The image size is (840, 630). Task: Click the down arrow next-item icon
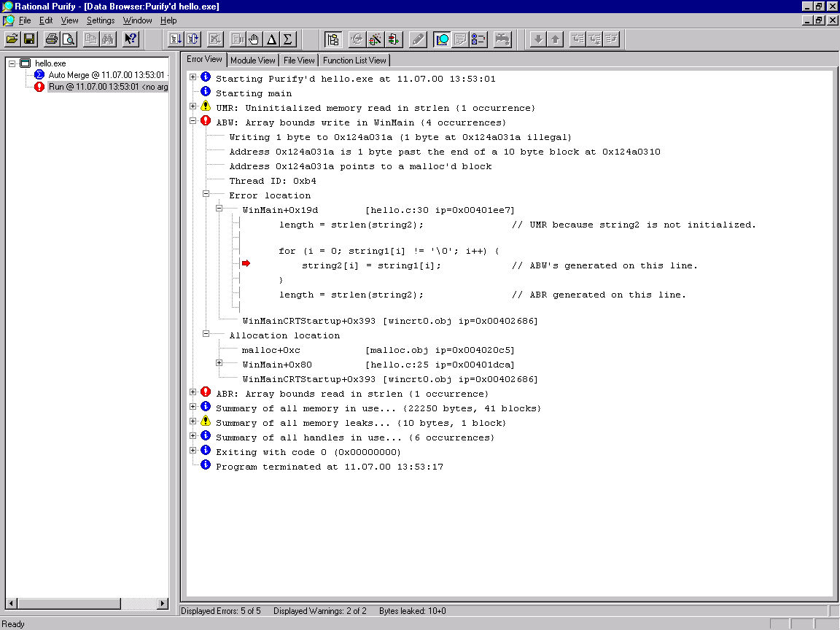tap(538, 39)
